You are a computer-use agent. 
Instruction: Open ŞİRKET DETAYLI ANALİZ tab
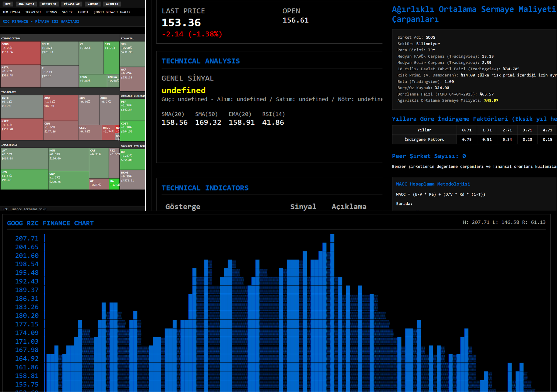tap(112, 12)
